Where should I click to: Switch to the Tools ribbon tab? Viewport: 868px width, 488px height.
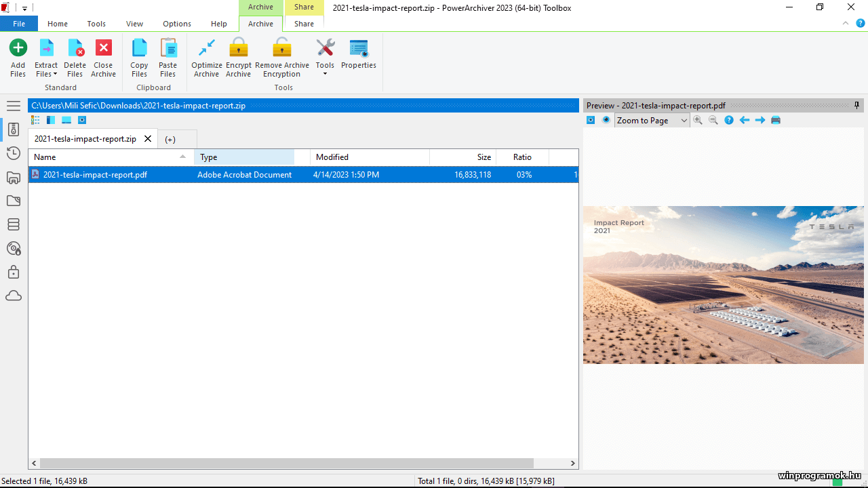[96, 24]
